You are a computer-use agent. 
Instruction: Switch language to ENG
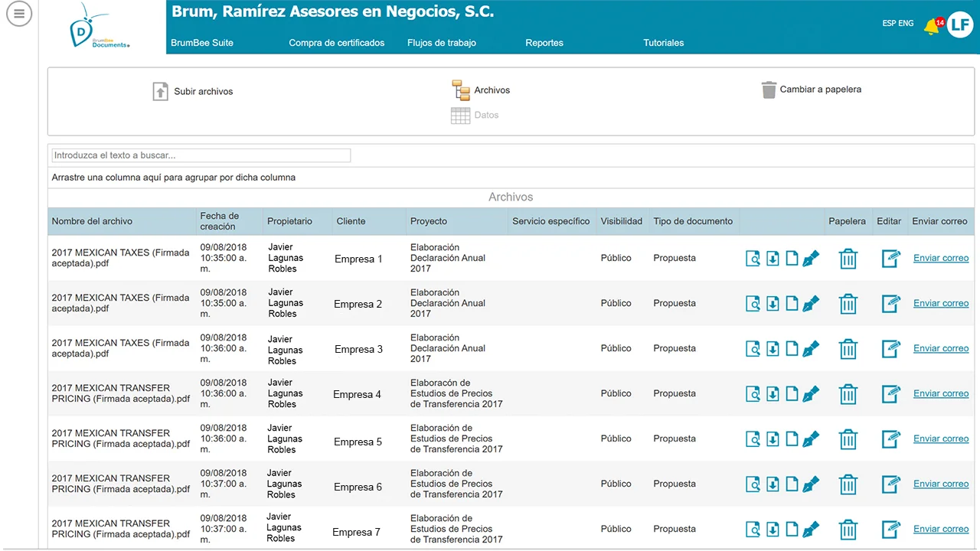(906, 24)
